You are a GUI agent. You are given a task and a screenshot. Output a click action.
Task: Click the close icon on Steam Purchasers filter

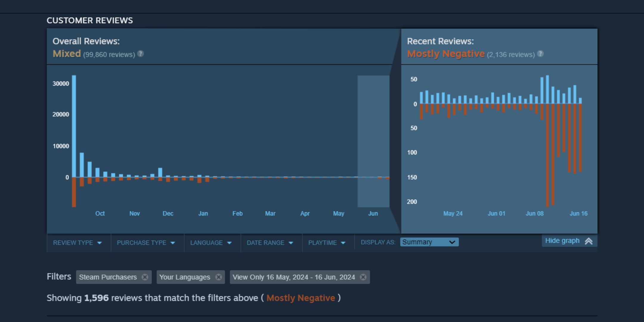(145, 277)
